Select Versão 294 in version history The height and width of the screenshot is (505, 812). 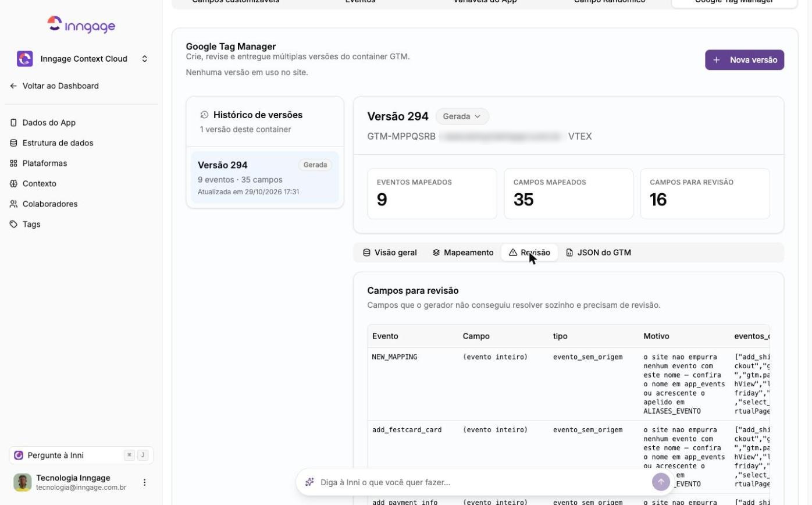pyautogui.click(x=265, y=177)
